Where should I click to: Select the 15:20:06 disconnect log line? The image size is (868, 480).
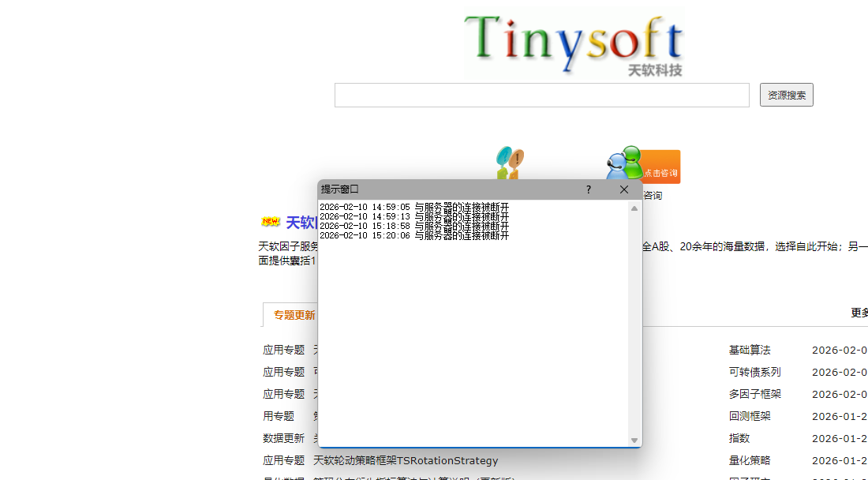(x=414, y=235)
